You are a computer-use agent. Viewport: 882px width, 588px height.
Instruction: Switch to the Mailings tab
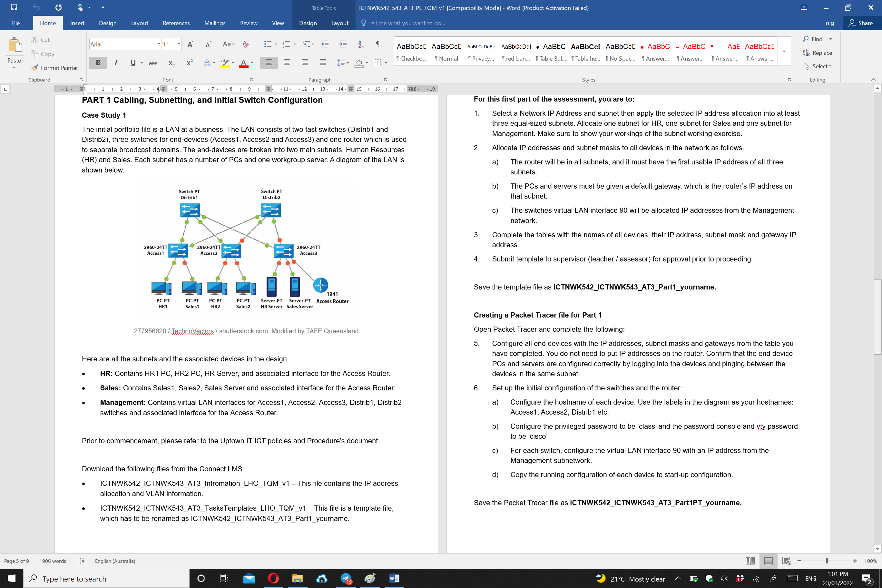tap(215, 23)
